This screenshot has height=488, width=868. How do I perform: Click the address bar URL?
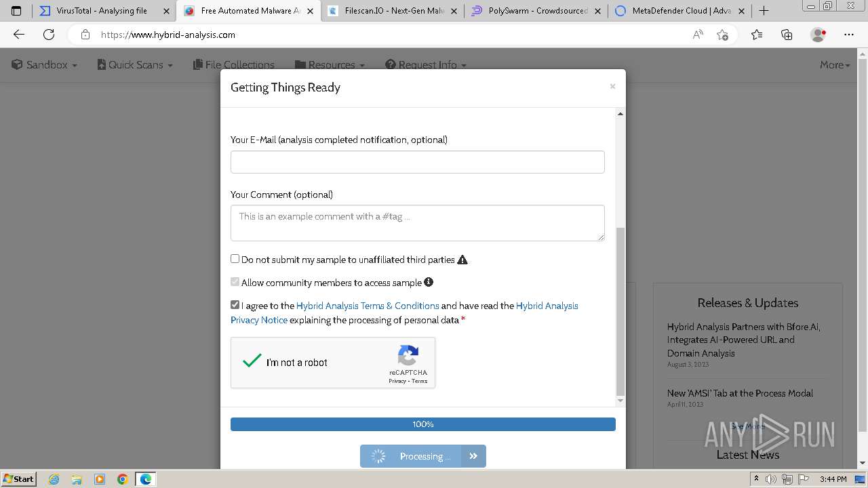[168, 35]
